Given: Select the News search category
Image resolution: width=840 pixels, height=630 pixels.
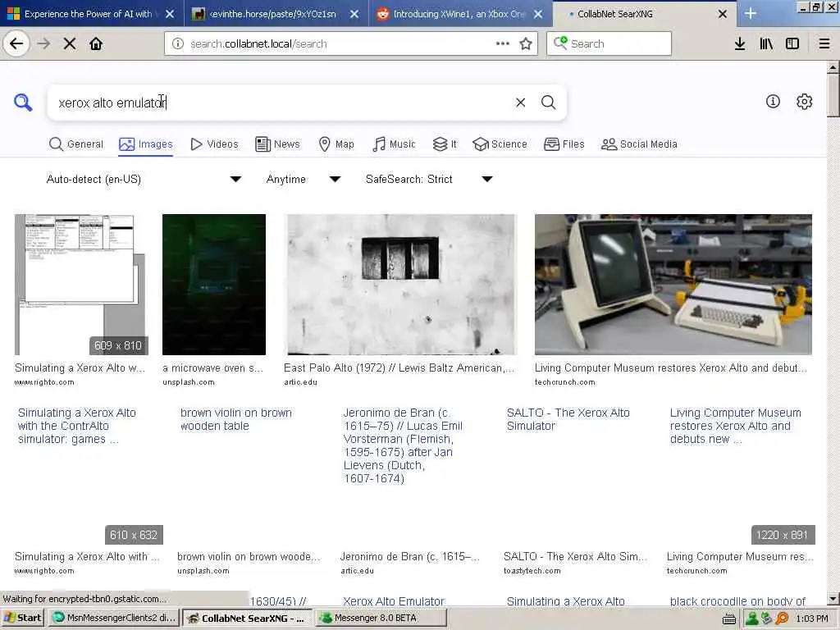Looking at the screenshot, I should (277, 144).
